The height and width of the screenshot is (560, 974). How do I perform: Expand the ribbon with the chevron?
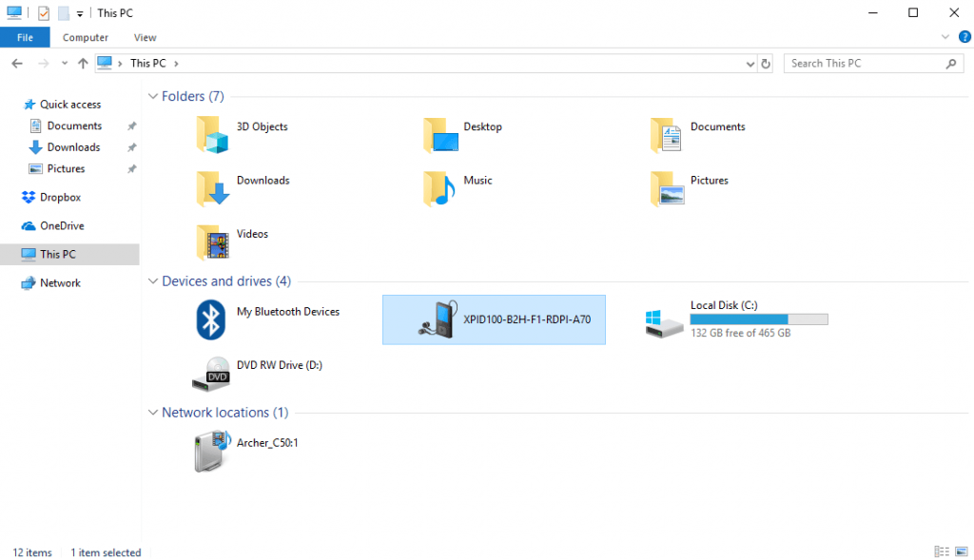pyautogui.click(x=945, y=37)
